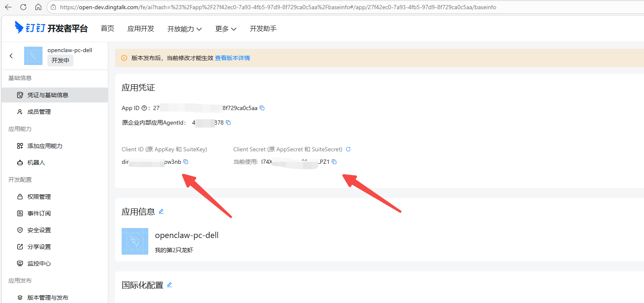This screenshot has height=303, width=644.
Task: Click the 安全设置 shield icon
Action: (20, 230)
